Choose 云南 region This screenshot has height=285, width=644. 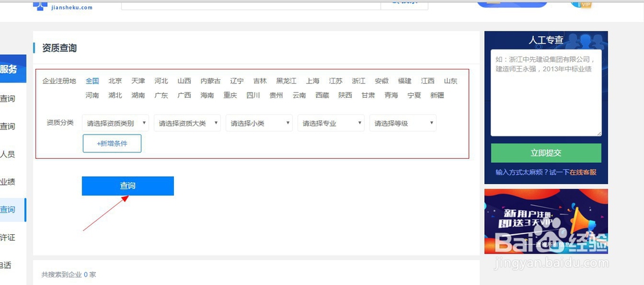299,95
